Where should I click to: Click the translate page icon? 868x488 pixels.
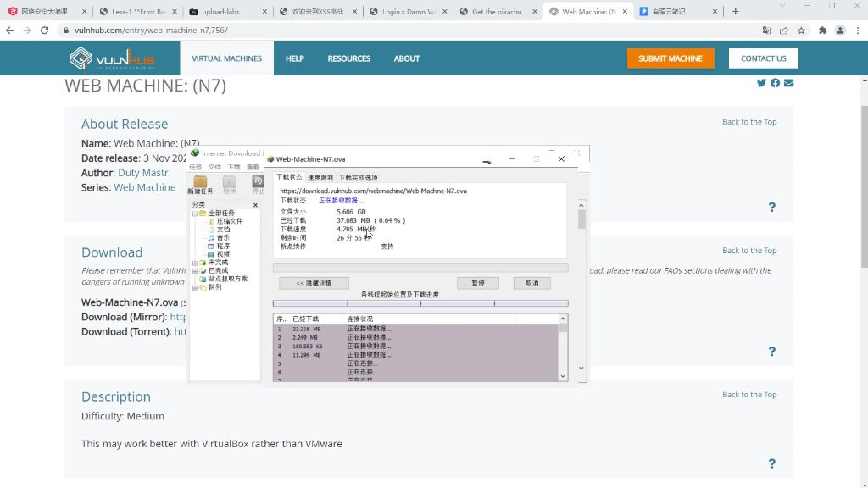[766, 30]
